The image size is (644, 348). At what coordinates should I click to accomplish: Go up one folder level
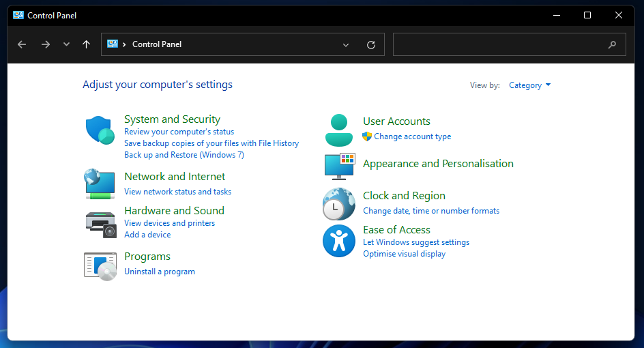point(86,44)
